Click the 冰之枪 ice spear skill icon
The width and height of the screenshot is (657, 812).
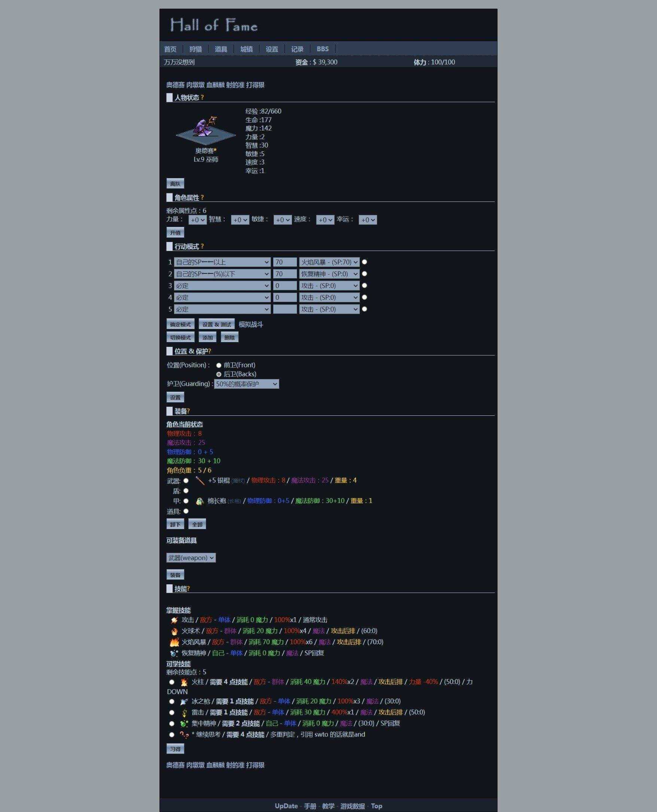184,702
